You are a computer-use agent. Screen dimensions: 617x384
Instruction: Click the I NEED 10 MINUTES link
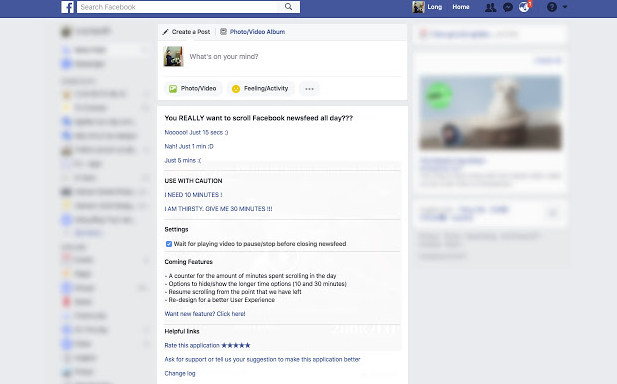[193, 195]
